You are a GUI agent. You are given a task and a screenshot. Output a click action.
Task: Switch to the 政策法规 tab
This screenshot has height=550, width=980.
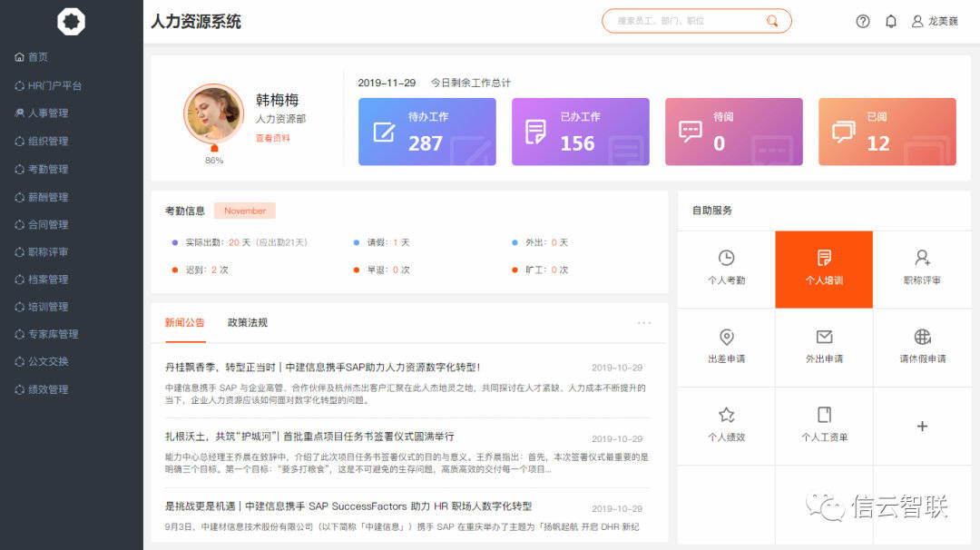click(x=247, y=323)
